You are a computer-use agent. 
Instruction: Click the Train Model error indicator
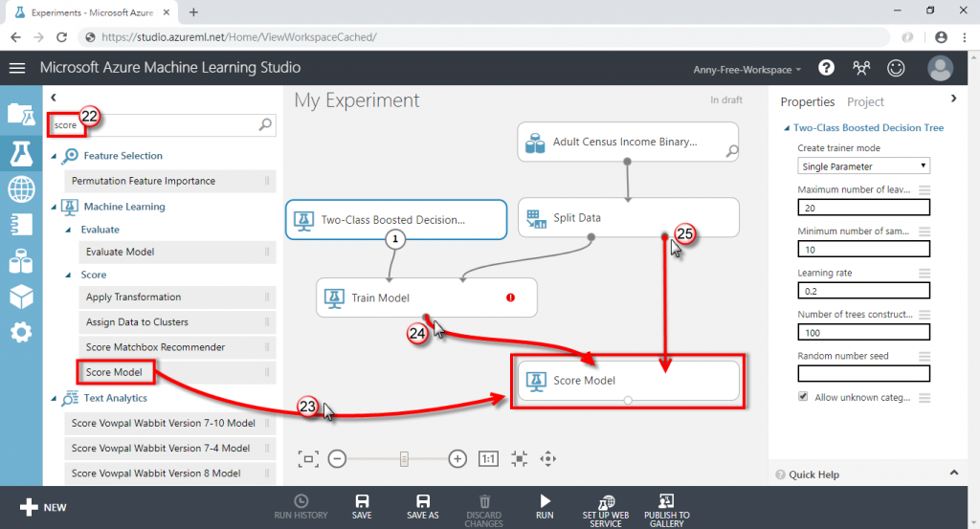511,298
